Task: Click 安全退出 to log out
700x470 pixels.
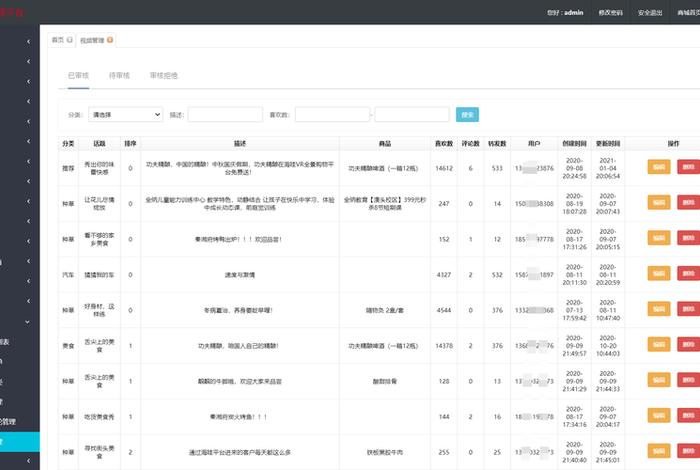Action: tap(650, 12)
